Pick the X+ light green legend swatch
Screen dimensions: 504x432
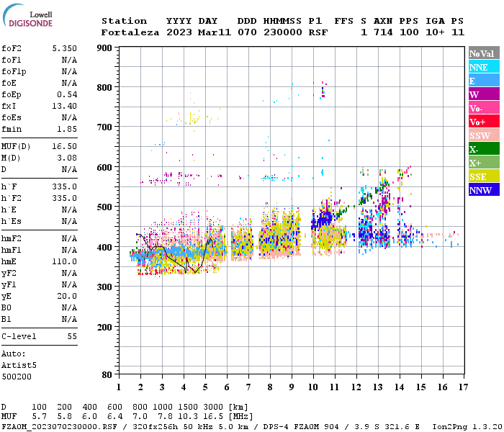click(x=484, y=163)
